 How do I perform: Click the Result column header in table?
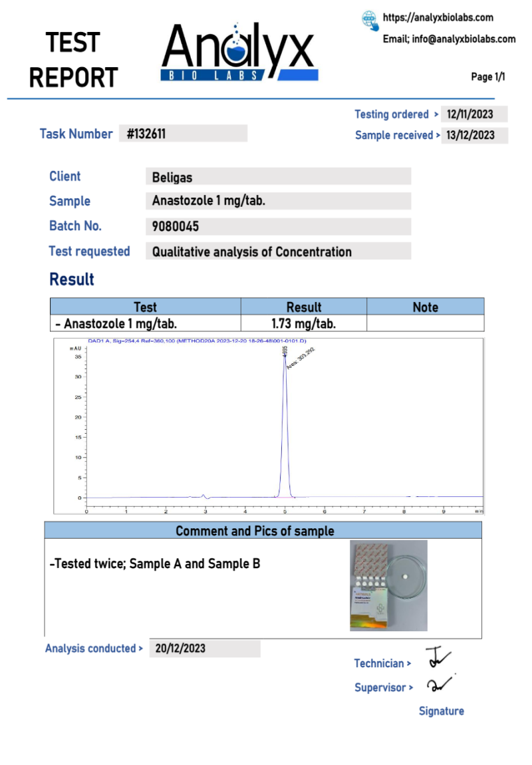tap(303, 307)
